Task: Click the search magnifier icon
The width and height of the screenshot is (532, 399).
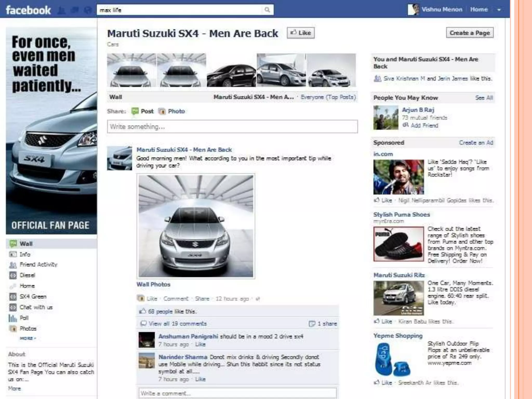Action: point(267,10)
